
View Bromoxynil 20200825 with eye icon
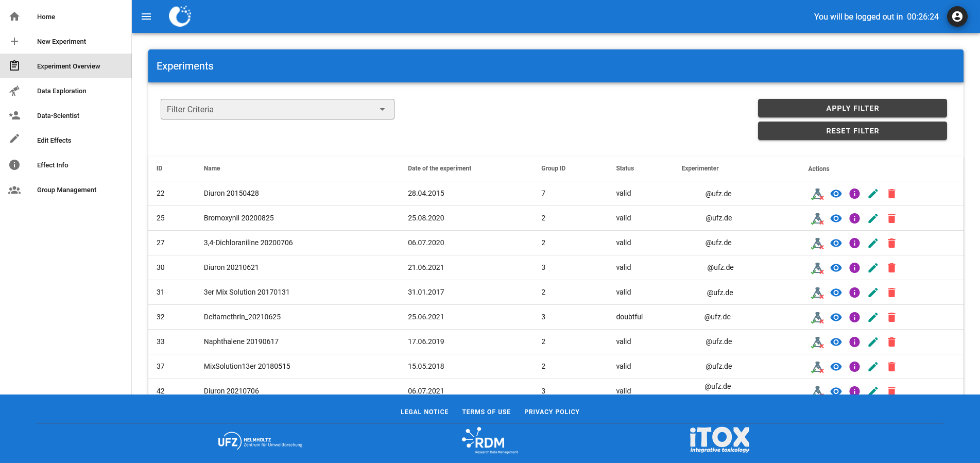coord(836,218)
